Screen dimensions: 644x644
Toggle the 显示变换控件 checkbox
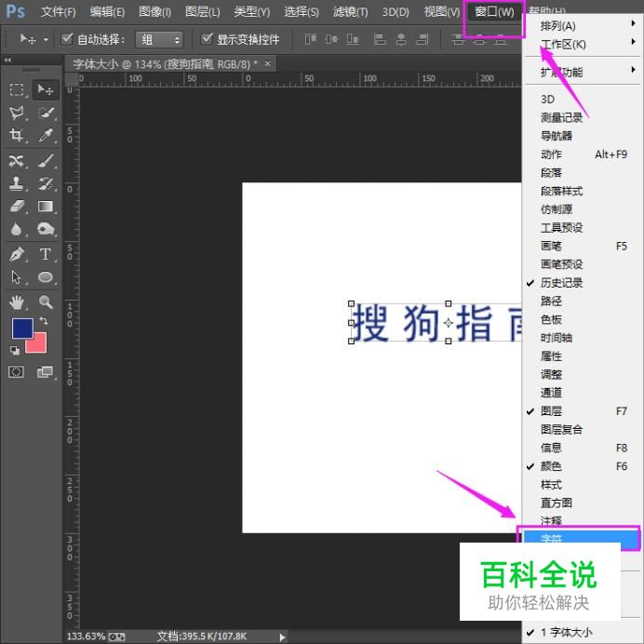207,39
